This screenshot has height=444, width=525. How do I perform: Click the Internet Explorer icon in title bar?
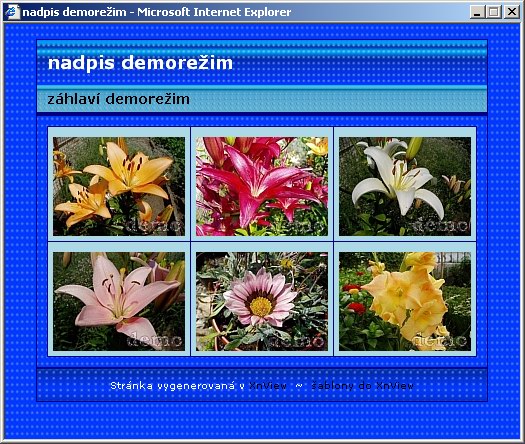point(13,12)
